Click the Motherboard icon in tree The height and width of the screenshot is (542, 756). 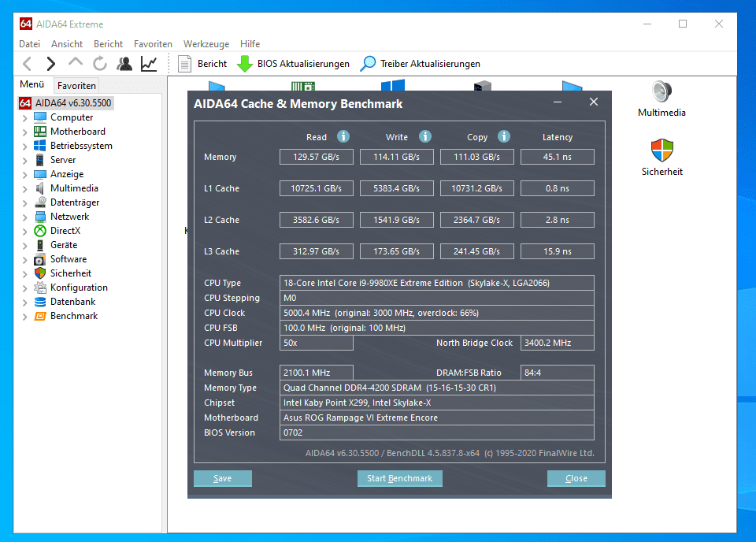40,131
